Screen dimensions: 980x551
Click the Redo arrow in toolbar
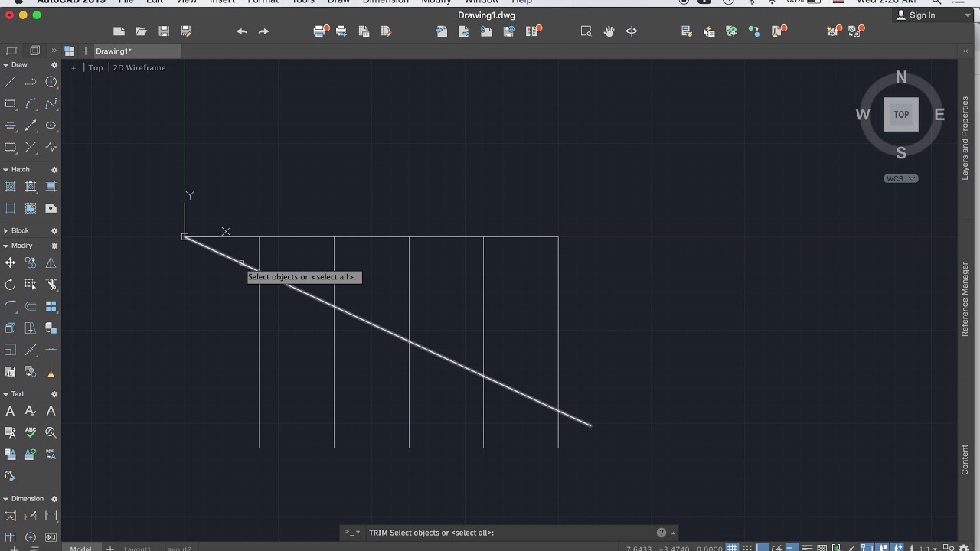264,31
